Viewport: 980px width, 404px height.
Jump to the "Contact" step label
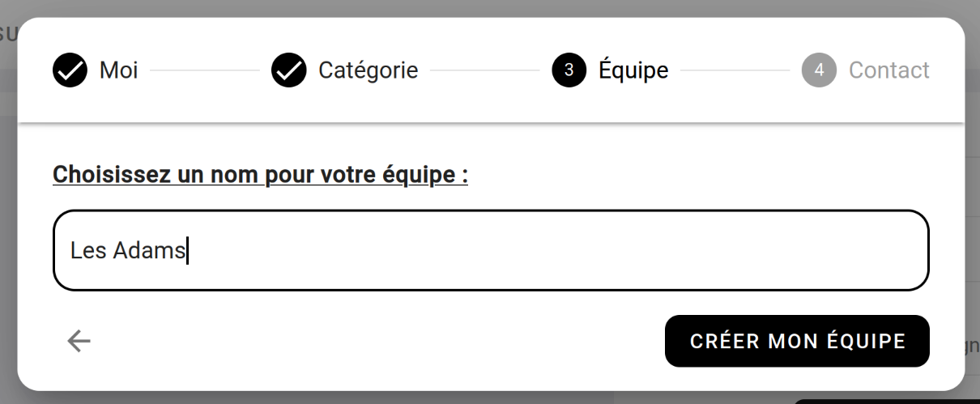tap(888, 70)
